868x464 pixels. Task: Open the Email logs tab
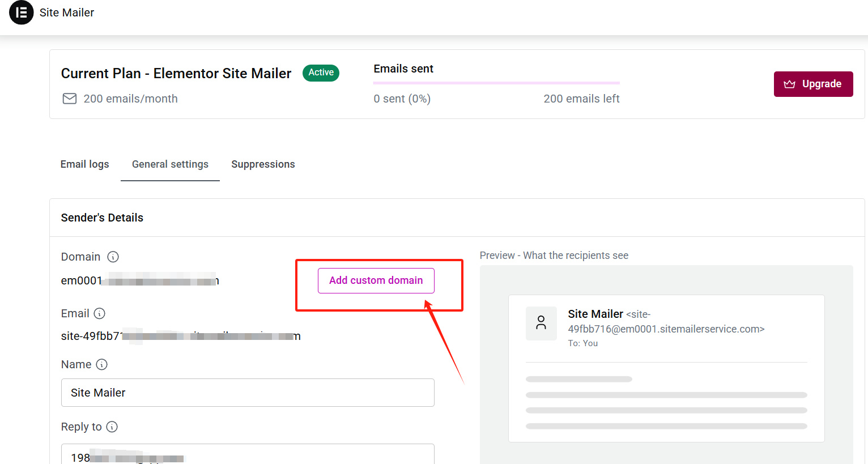[x=84, y=164]
